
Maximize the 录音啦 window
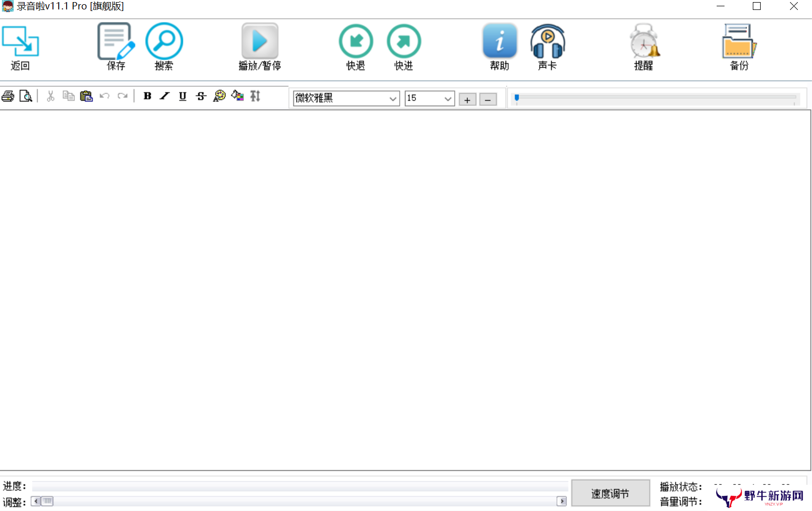click(757, 6)
